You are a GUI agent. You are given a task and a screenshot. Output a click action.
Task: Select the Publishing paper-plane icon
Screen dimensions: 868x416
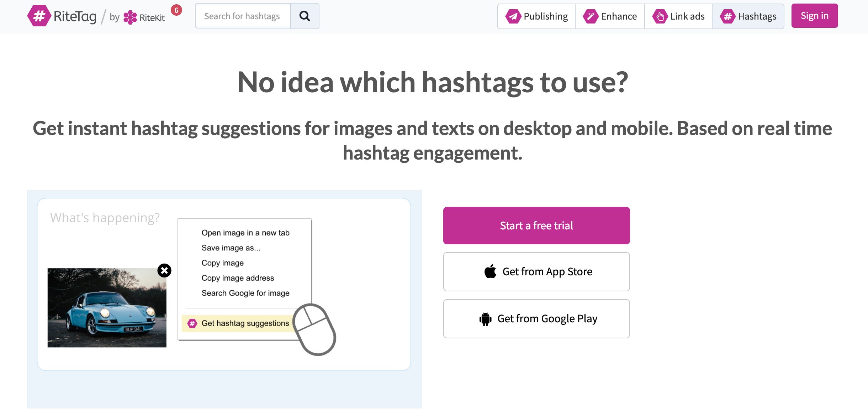[514, 16]
